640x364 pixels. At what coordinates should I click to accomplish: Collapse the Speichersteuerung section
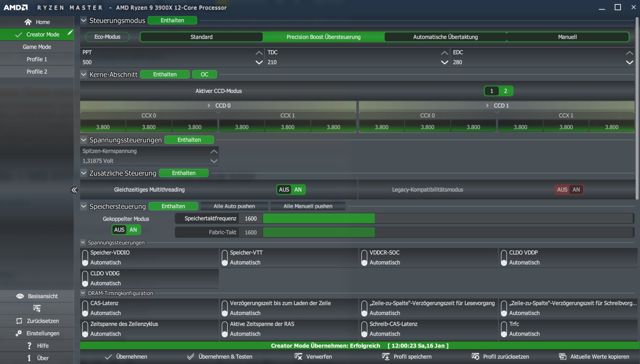click(84, 206)
